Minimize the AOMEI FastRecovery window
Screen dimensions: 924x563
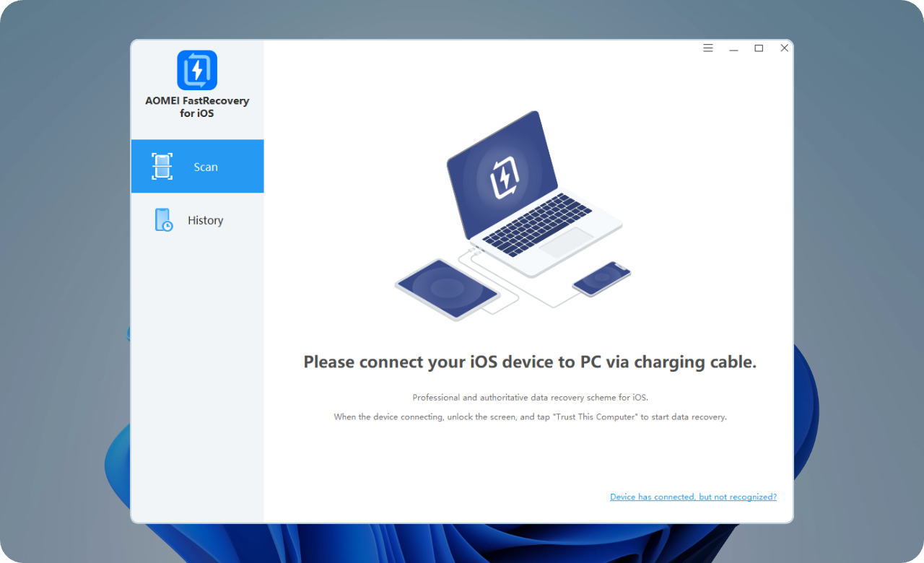(733, 48)
